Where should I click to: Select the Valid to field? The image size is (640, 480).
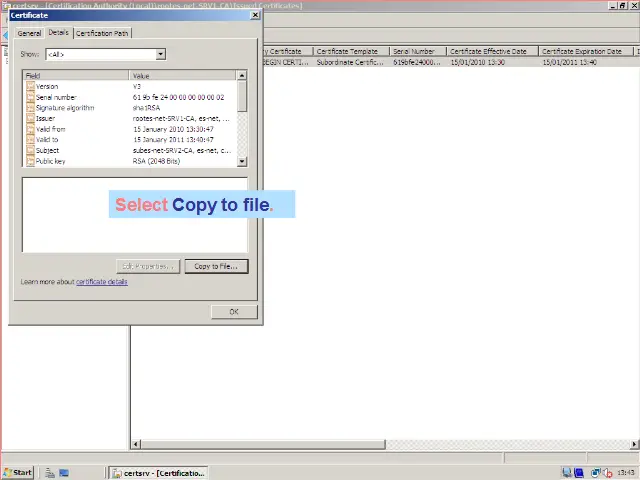coord(47,140)
